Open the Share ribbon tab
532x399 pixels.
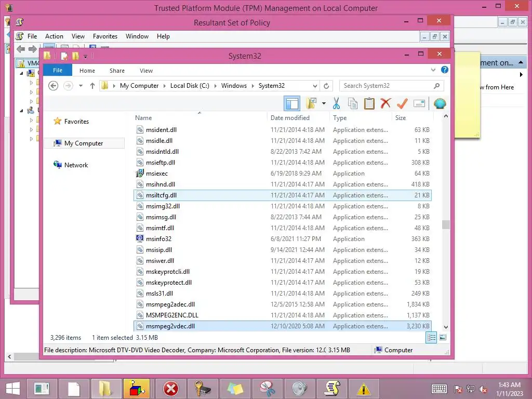point(117,71)
